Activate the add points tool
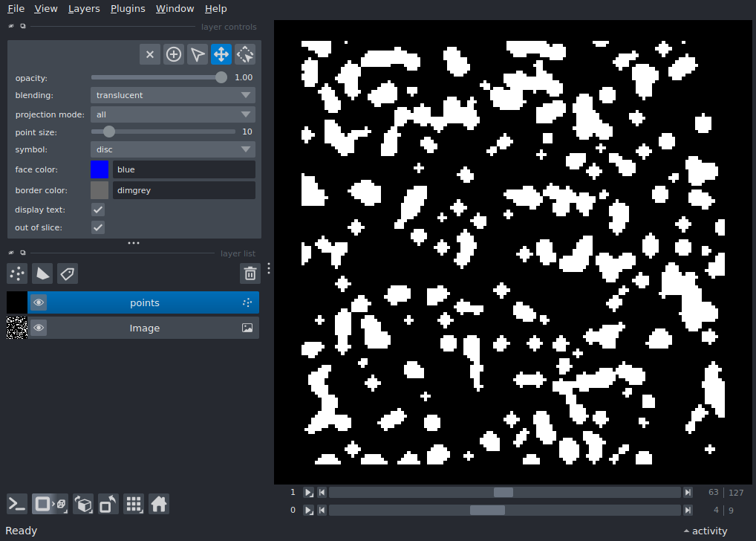The width and height of the screenshot is (756, 541). [174, 54]
